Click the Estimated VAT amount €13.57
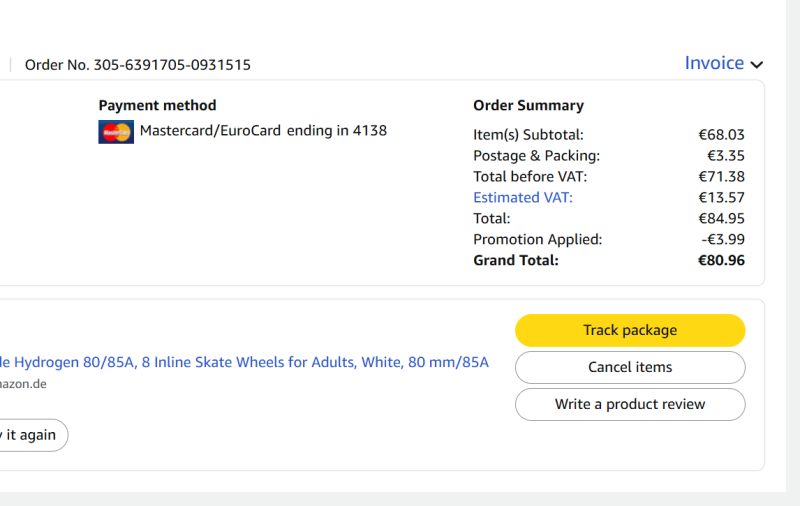The height and width of the screenshot is (506, 800). (721, 197)
